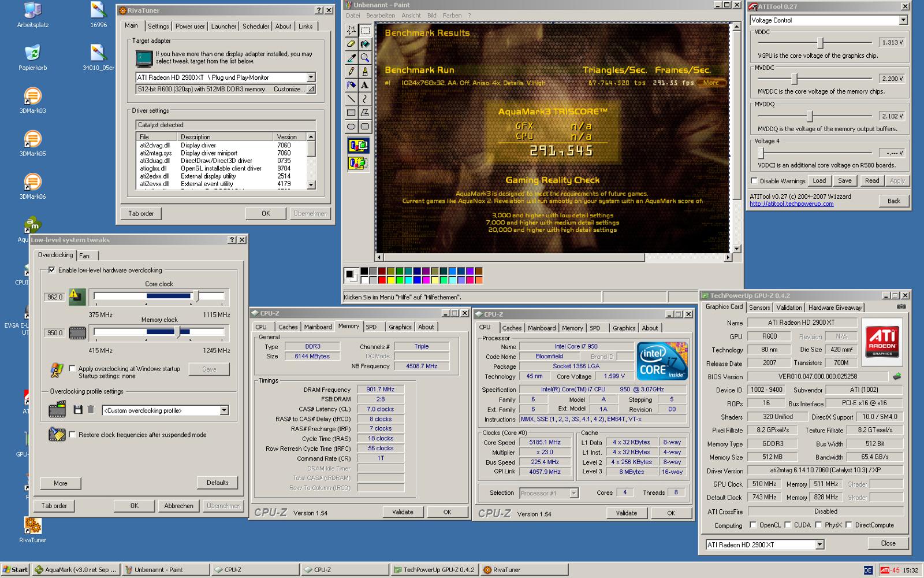Pick the red color swatch in Paint palette
924x578 pixels.
382,280
